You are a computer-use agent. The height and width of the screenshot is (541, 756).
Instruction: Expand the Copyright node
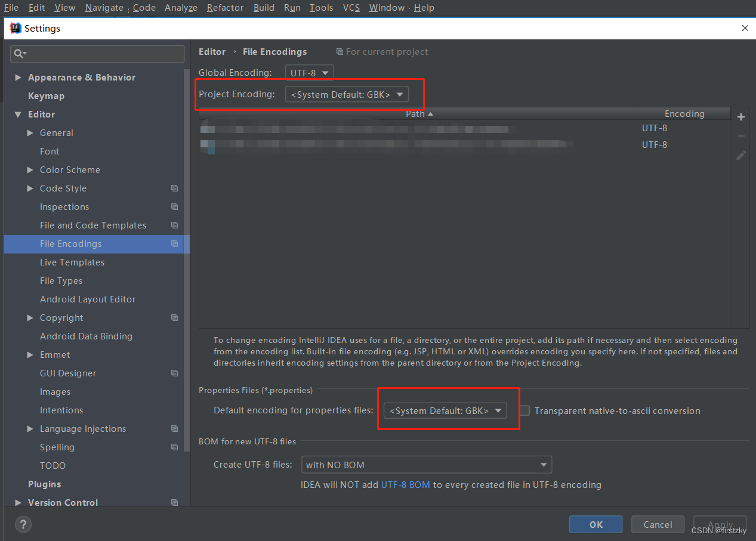[30, 318]
